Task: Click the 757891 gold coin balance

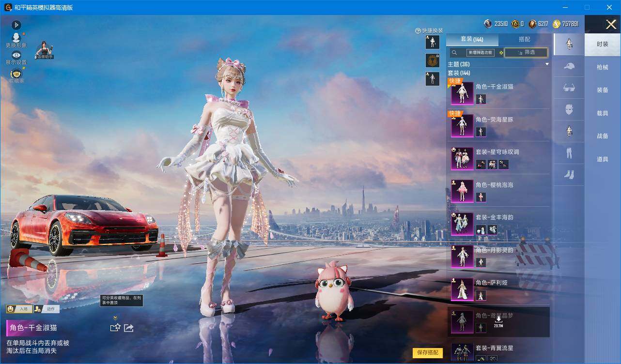Action: tap(565, 24)
